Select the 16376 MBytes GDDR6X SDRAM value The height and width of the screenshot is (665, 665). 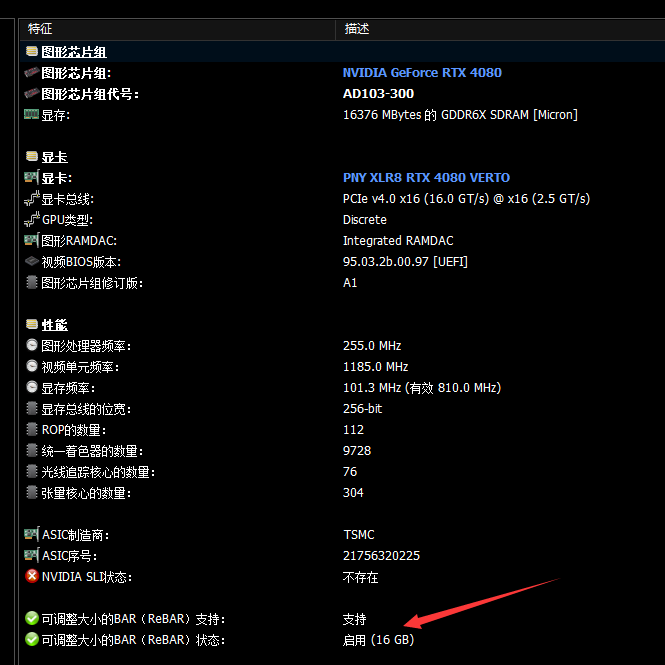(460, 115)
